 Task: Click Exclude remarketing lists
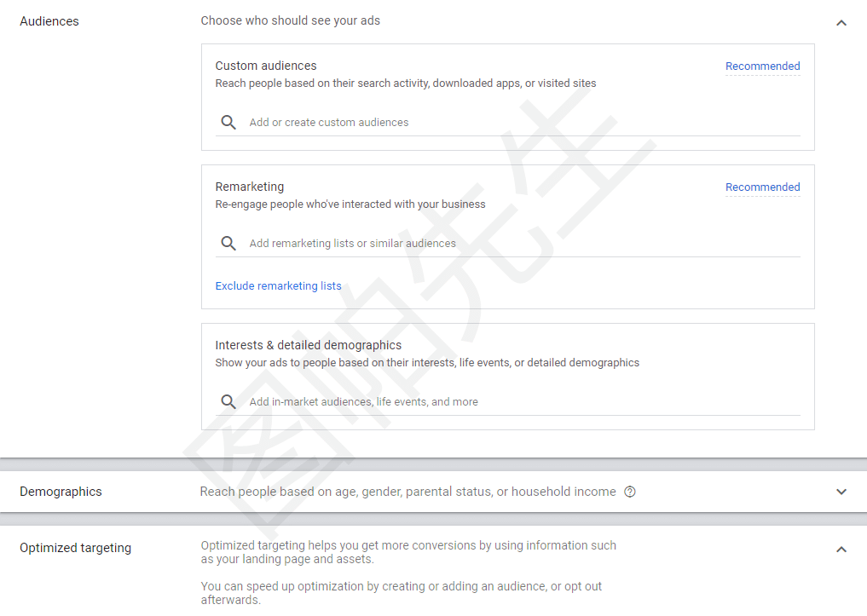[278, 286]
